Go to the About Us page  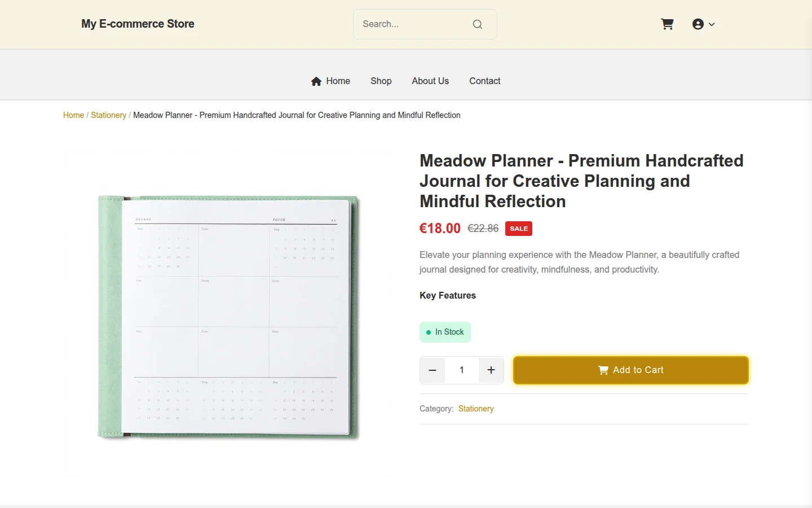tap(430, 81)
